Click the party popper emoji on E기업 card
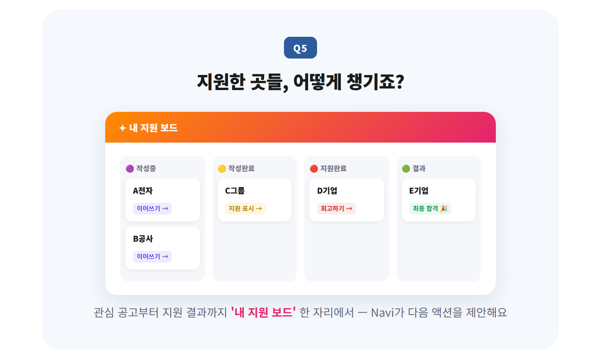The width and height of the screenshot is (601, 364). click(444, 208)
